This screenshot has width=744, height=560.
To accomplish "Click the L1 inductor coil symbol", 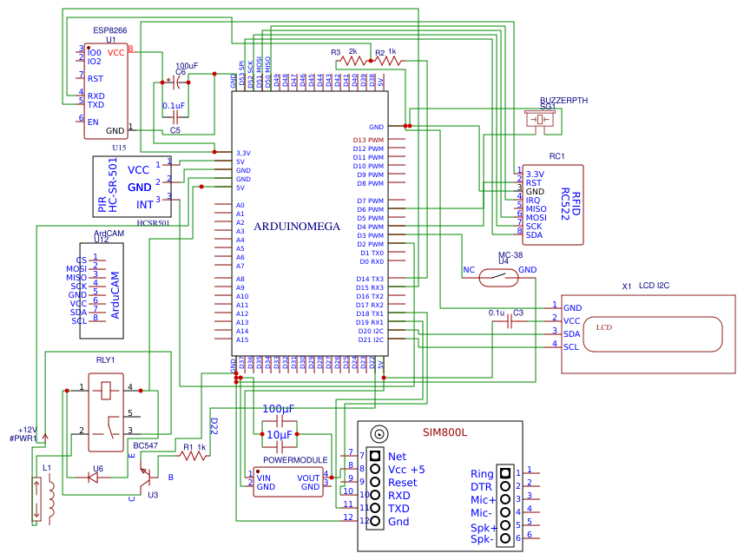I will (50, 497).
